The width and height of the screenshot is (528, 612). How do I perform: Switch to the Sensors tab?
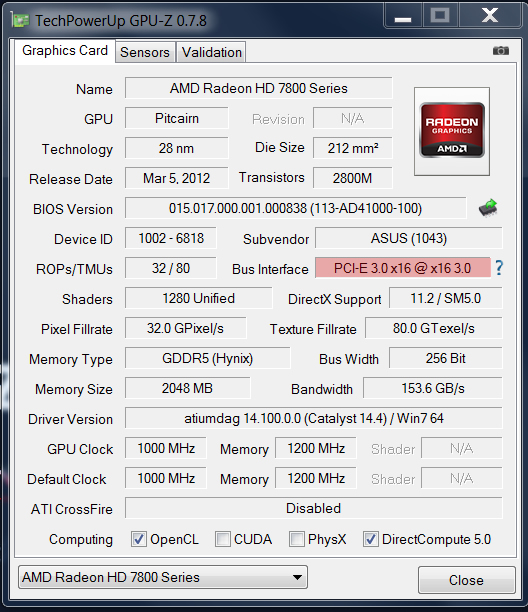click(145, 52)
